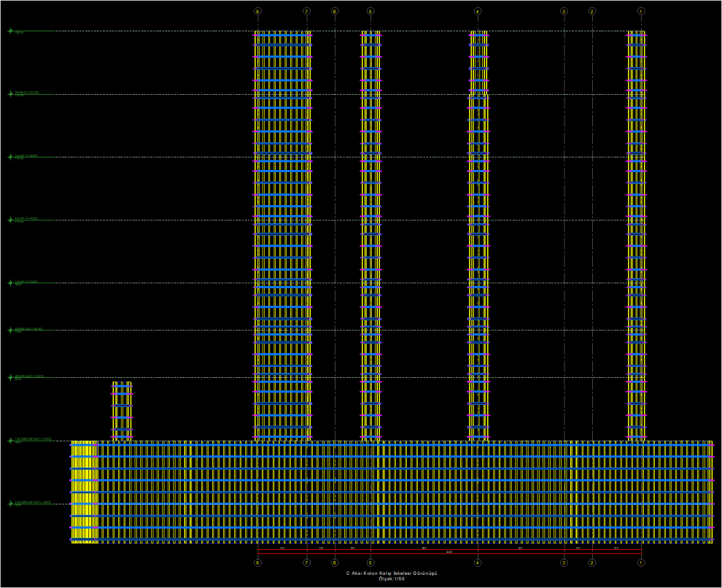Select the top axis bubble numbered 7
The height and width of the screenshot is (588, 722).
pyautogui.click(x=306, y=11)
